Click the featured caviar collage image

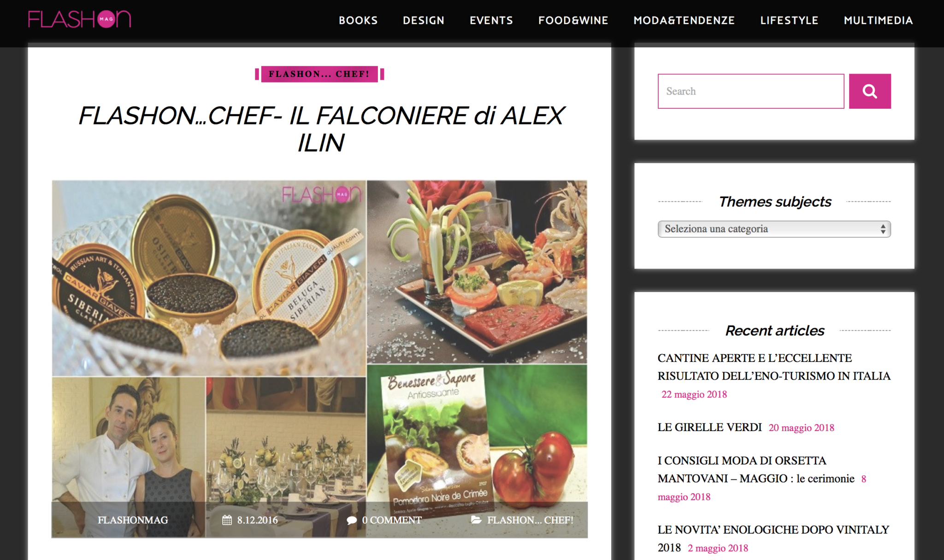pos(319,359)
